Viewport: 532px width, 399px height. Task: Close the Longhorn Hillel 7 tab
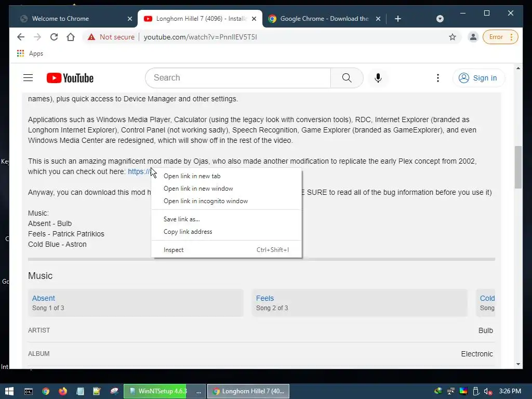[254, 19]
